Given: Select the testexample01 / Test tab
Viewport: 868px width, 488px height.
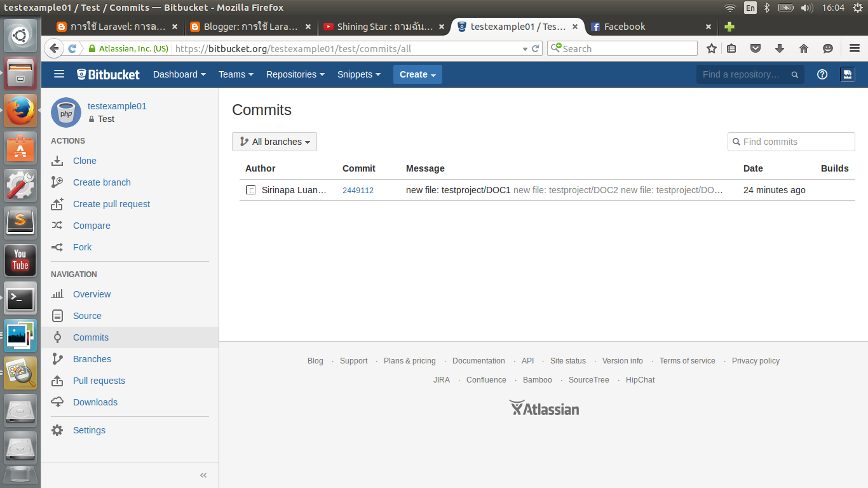Looking at the screenshot, I should pos(517,27).
